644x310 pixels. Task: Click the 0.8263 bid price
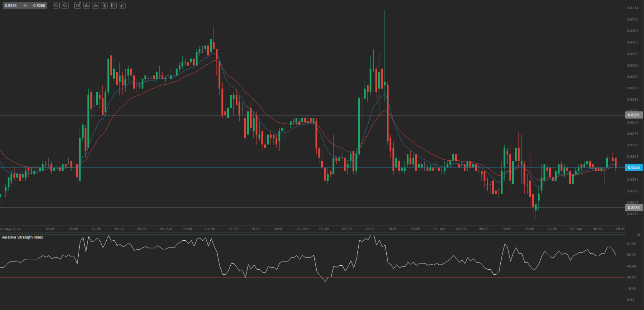coord(11,6)
